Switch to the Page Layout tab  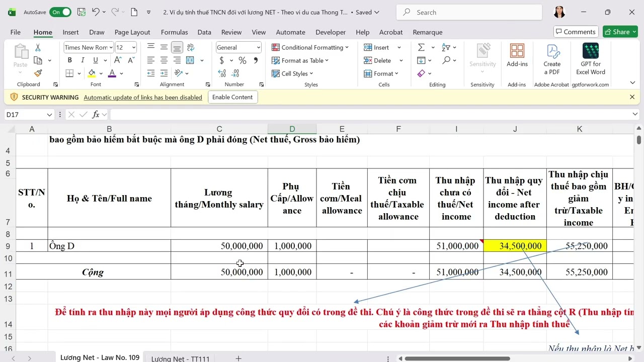(132, 32)
